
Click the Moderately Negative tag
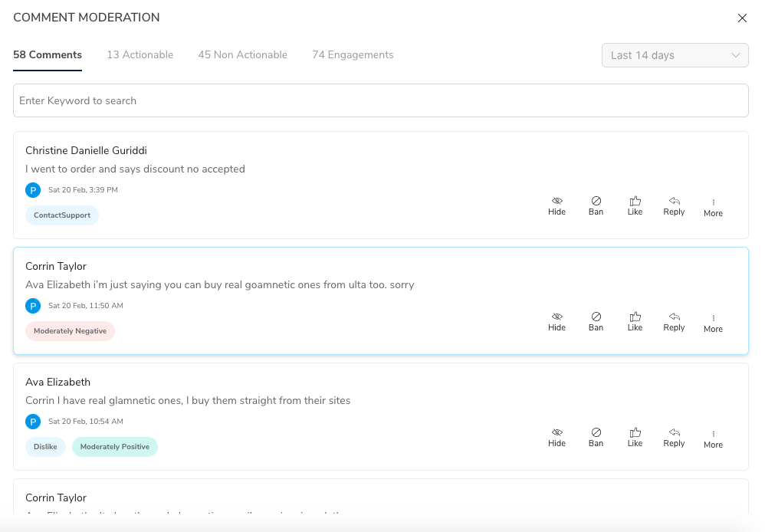(x=70, y=331)
